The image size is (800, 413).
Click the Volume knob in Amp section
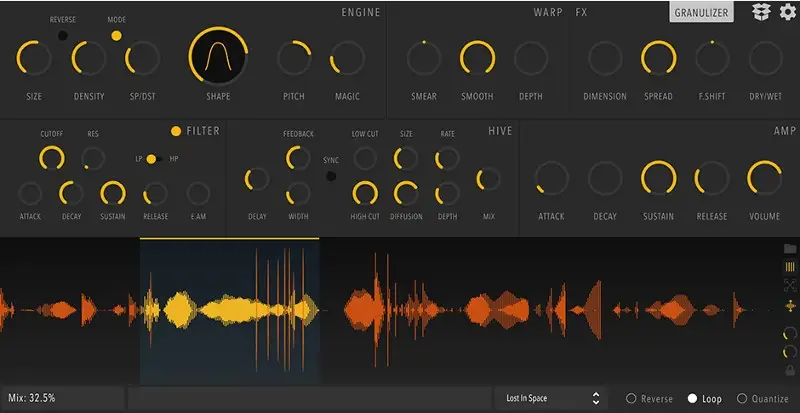(x=765, y=179)
